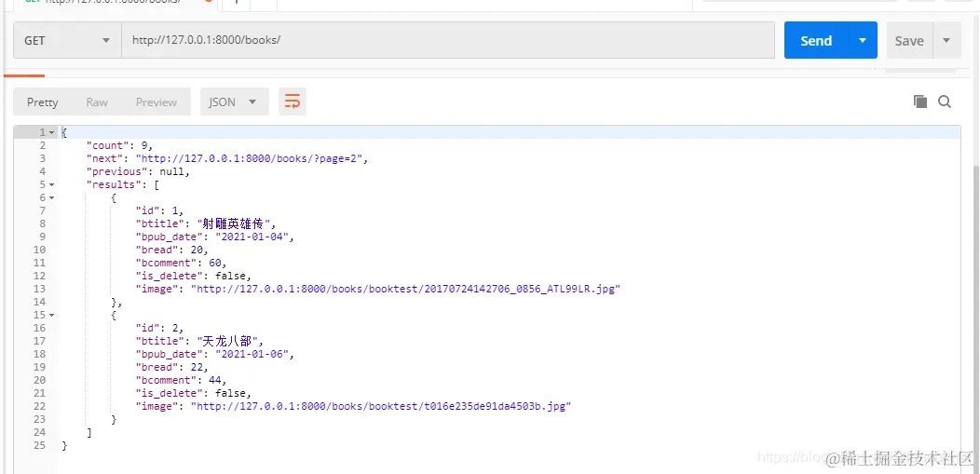
Task: Click the btitle value 射雕英雄传
Action: 234,223
